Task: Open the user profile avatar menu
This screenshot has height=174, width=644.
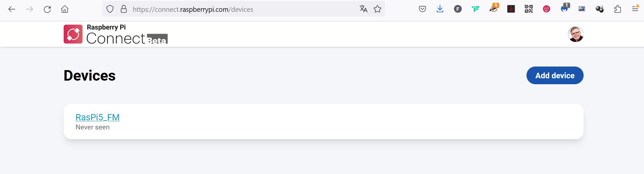Action: click(575, 34)
